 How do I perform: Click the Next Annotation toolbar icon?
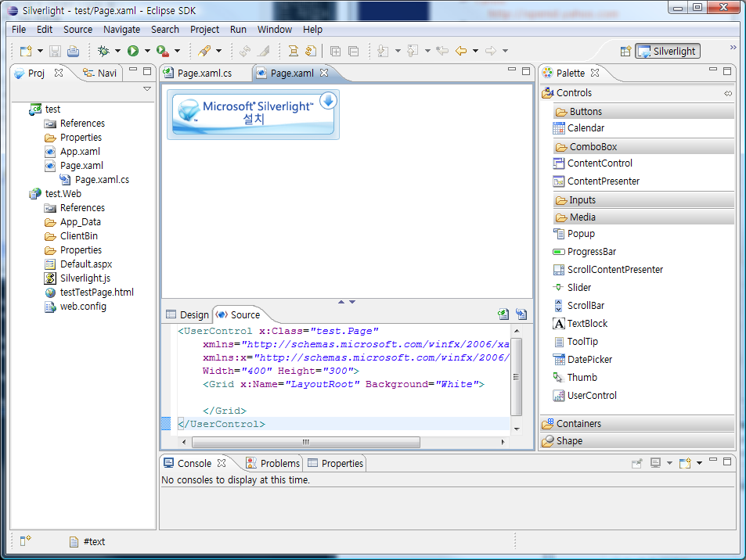tap(383, 51)
